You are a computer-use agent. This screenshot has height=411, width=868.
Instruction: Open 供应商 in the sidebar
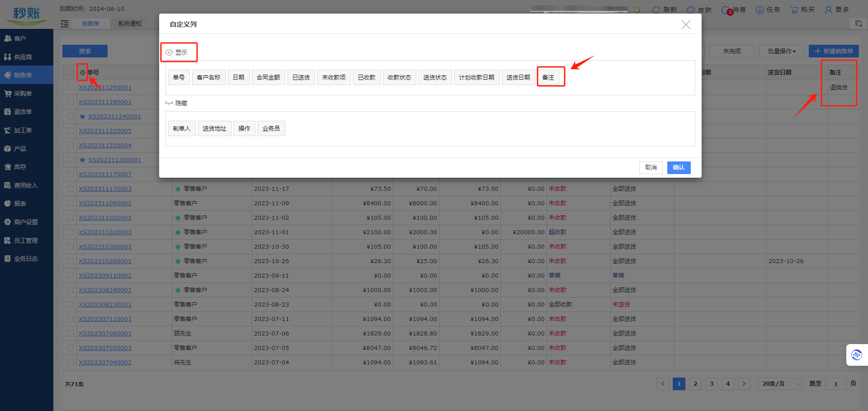tap(26, 57)
